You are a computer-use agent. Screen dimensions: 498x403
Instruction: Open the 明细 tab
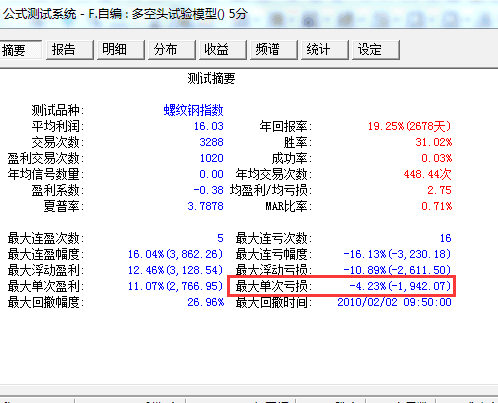point(121,50)
